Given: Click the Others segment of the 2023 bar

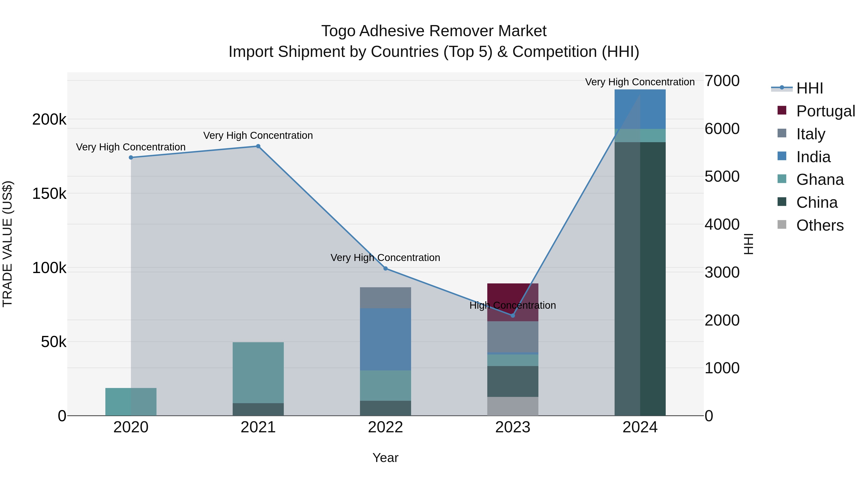Looking at the screenshot, I should tap(513, 406).
